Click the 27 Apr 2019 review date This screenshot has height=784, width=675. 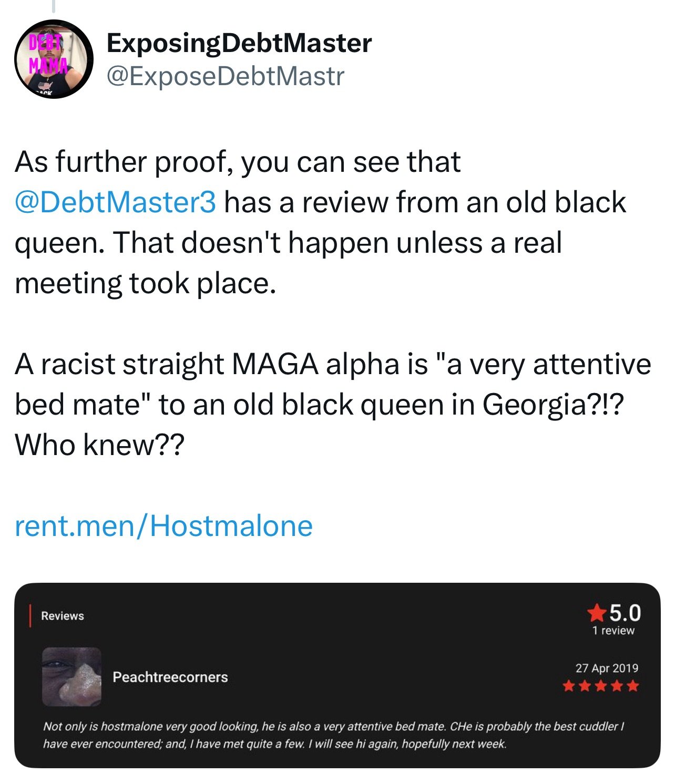click(607, 668)
